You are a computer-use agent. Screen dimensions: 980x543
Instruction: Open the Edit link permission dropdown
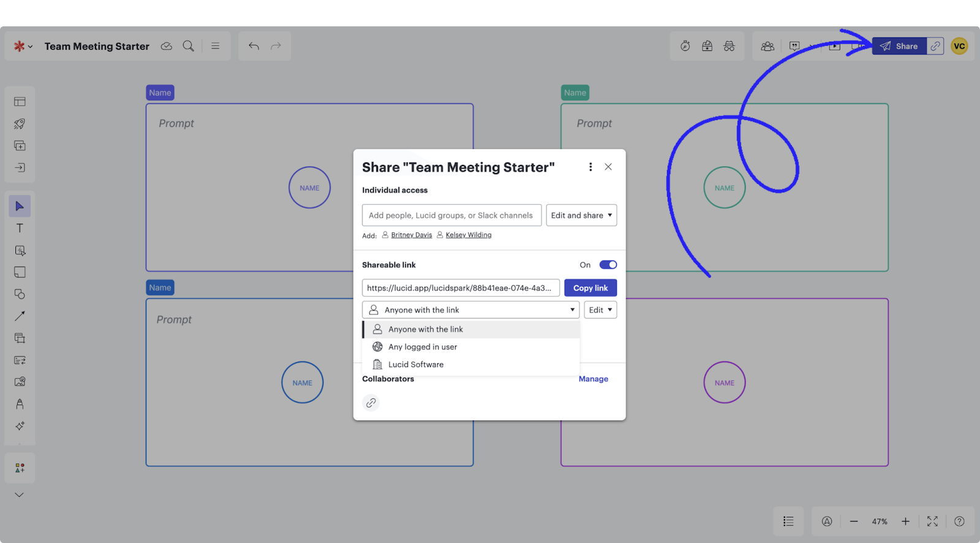pyautogui.click(x=600, y=309)
